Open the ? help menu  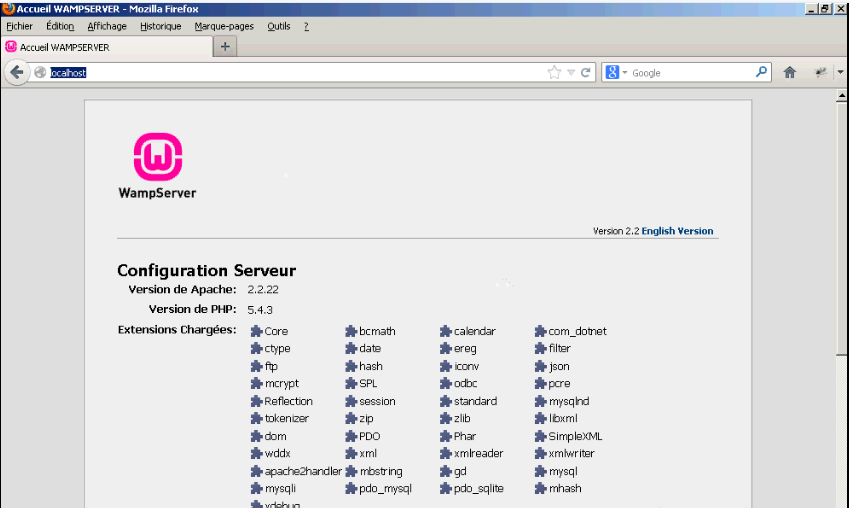coord(306,26)
